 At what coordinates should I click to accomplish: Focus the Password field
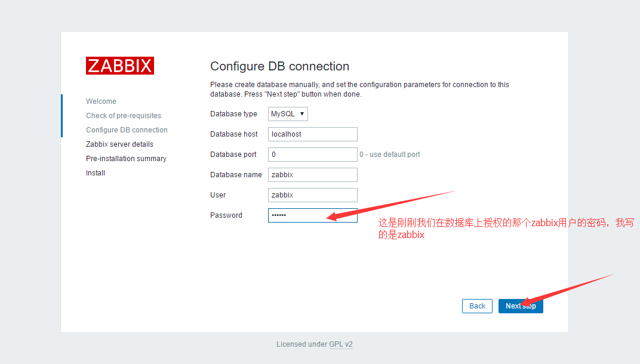click(313, 215)
